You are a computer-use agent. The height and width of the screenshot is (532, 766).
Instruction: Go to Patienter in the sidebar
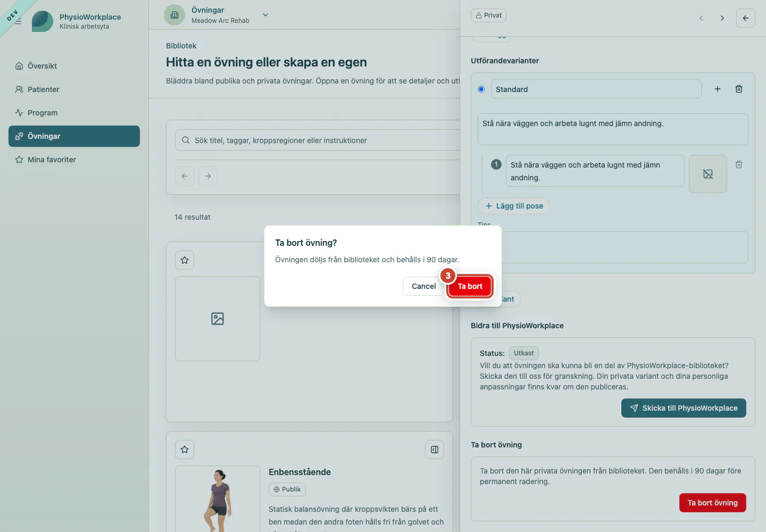point(74,89)
